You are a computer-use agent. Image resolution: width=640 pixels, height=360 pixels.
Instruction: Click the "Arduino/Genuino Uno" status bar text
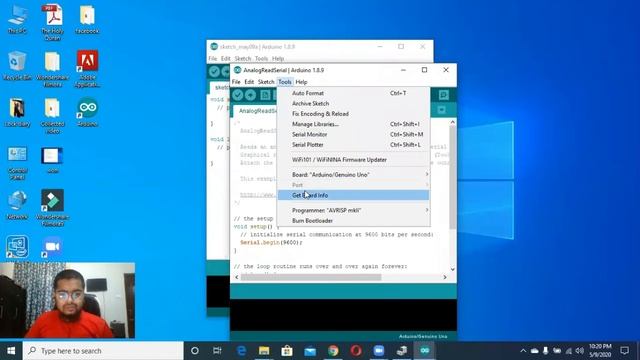click(423, 336)
